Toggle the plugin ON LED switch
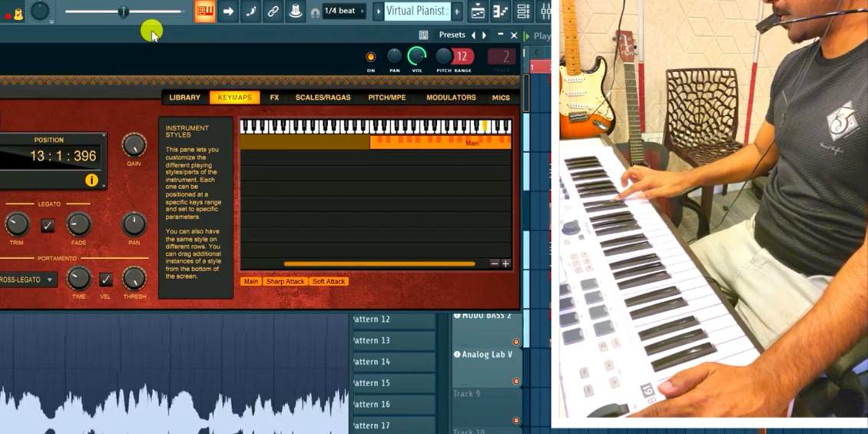 (x=371, y=57)
